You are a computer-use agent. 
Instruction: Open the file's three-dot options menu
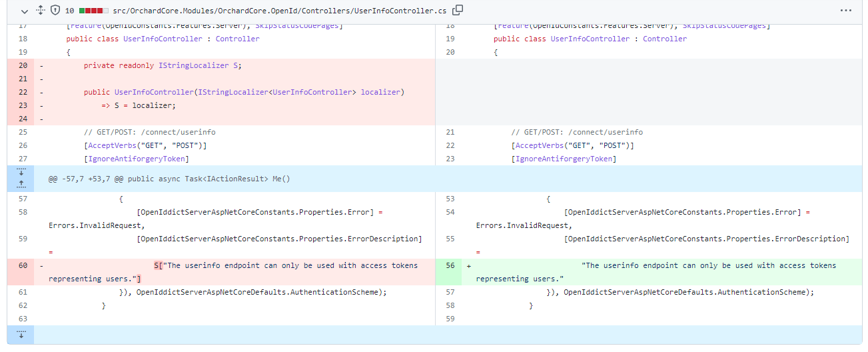pos(845,11)
